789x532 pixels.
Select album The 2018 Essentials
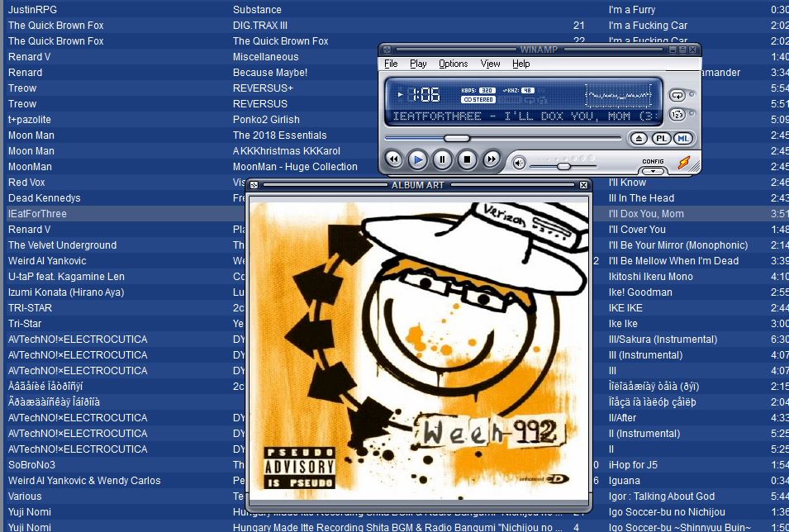coord(280,135)
